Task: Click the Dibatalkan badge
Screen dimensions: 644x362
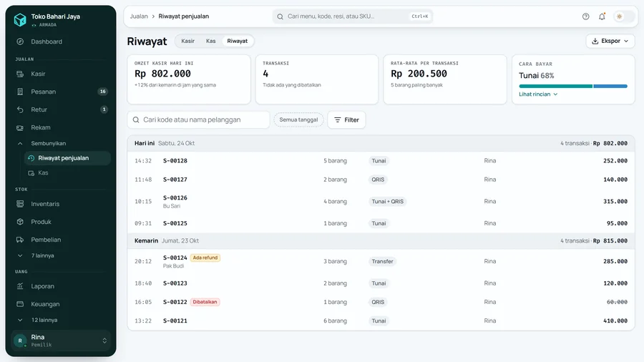Action: pos(205,302)
